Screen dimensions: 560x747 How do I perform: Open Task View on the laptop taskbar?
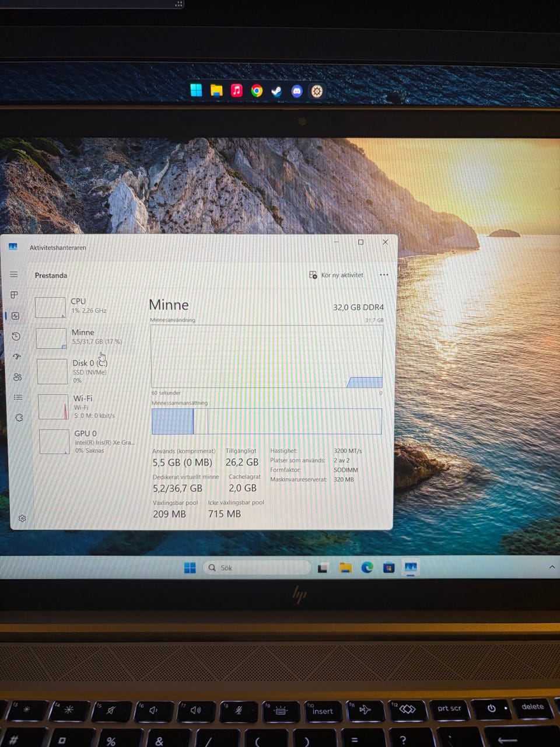323,567
